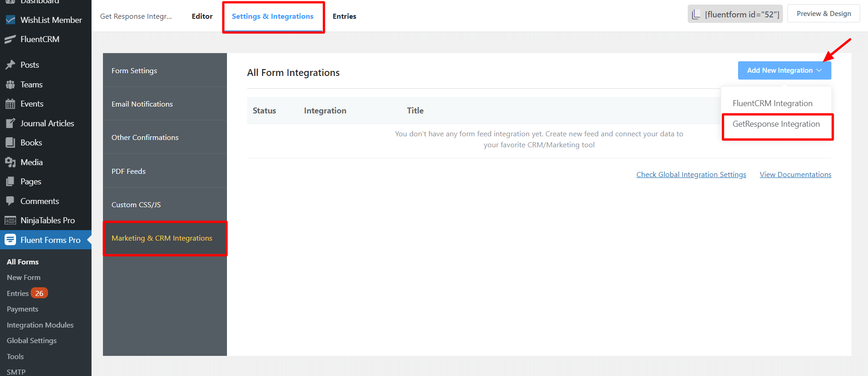Screen dimensions: 868x376
Task: Switch to the Entries tab
Action: click(x=345, y=16)
